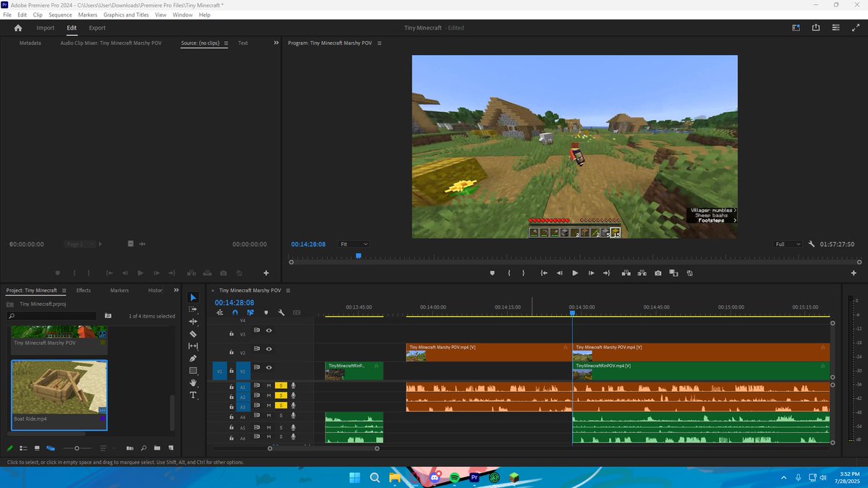Open Spotify from the taskbar
Image resolution: width=868 pixels, height=488 pixels.
(x=454, y=478)
